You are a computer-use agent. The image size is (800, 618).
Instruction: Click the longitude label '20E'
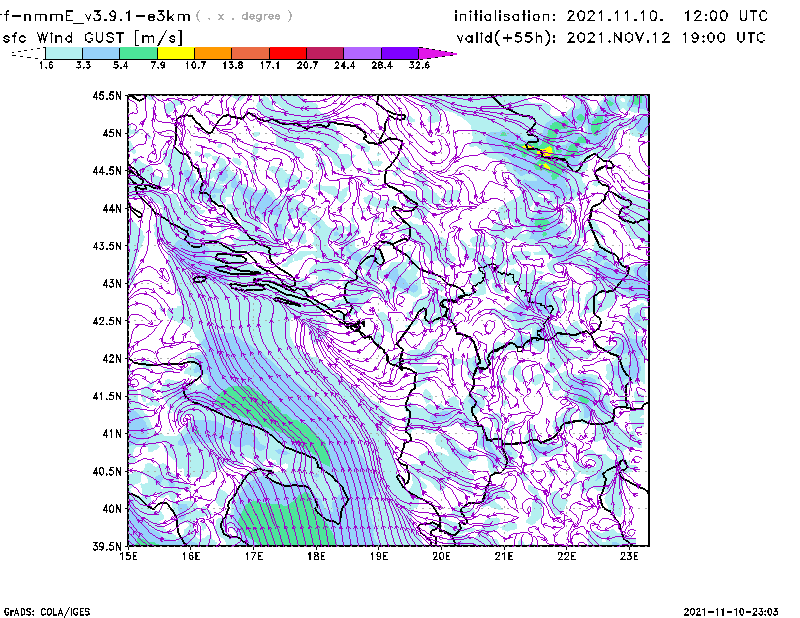point(441,556)
